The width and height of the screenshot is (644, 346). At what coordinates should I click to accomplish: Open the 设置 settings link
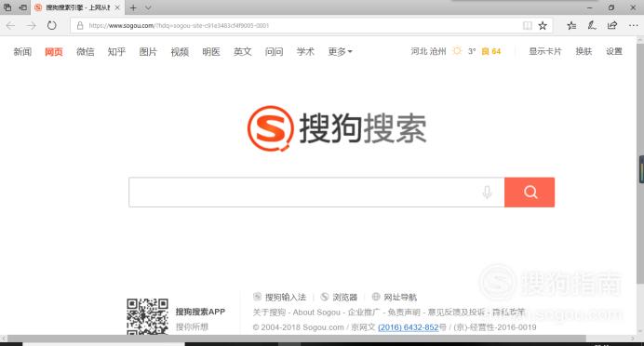(x=614, y=51)
